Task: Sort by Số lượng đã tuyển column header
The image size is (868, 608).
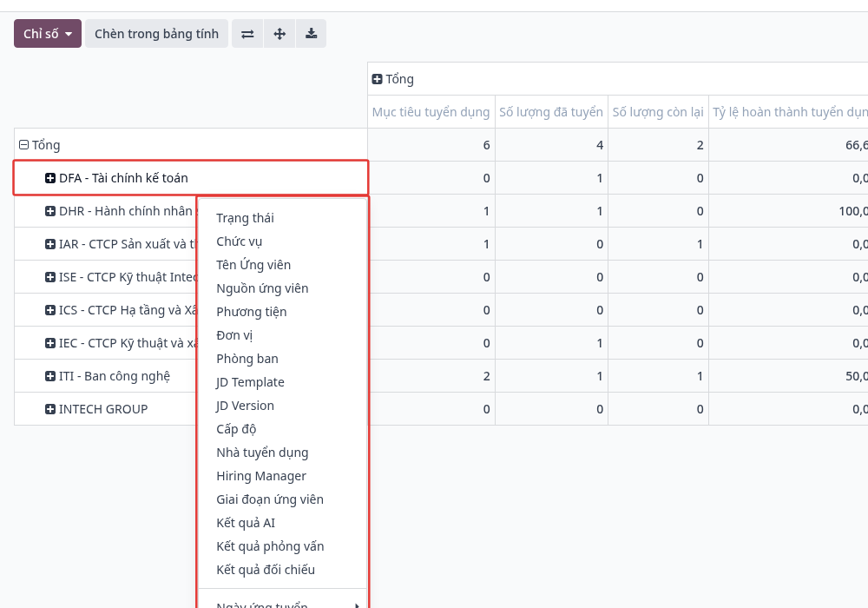Action: pyautogui.click(x=551, y=112)
